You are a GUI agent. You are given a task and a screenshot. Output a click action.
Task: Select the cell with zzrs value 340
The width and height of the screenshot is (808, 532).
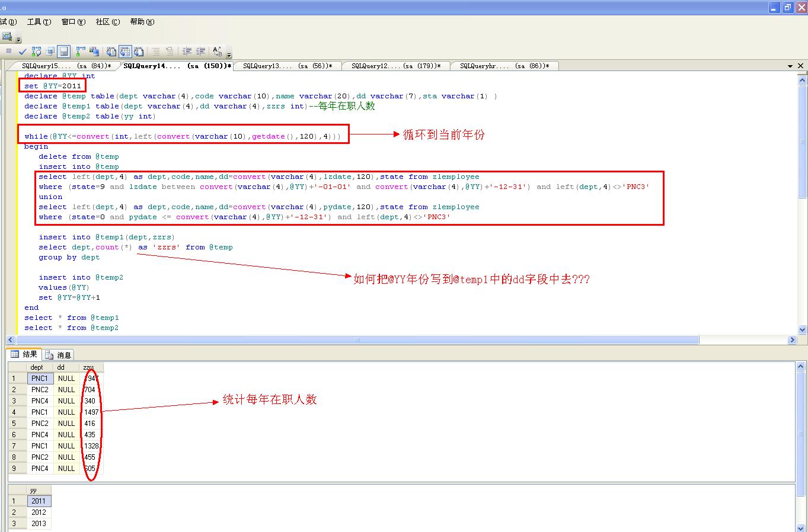[91, 401]
